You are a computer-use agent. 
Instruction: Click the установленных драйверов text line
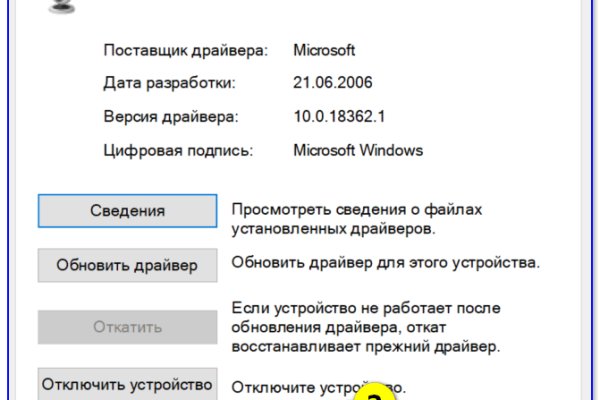coord(333,229)
